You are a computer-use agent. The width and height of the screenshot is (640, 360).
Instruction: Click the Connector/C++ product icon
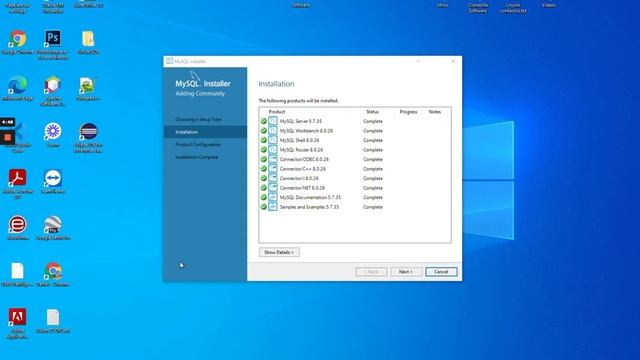pos(273,169)
